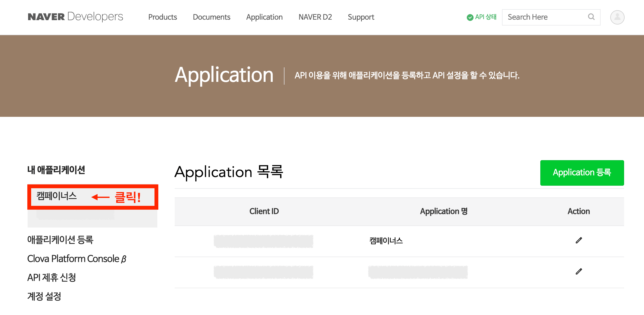Click the search magnifier icon

(591, 17)
